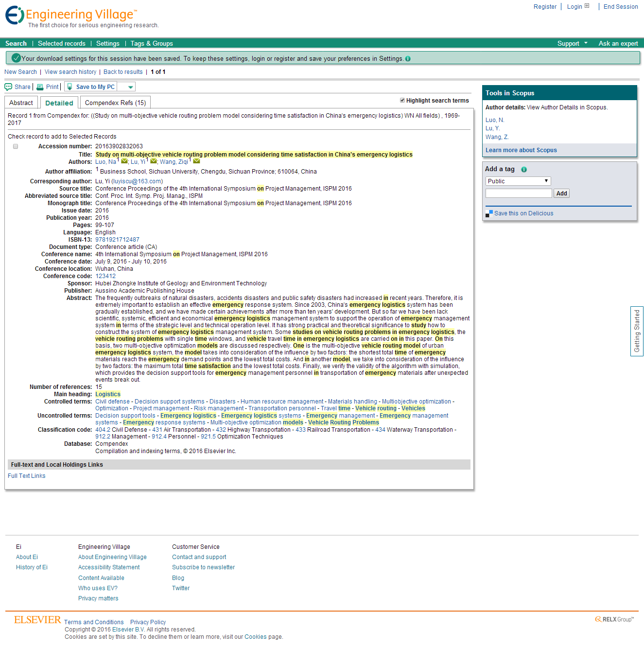This screenshot has width=644, height=649.
Task: Click the Elsevier logo in footer
Action: (x=37, y=620)
